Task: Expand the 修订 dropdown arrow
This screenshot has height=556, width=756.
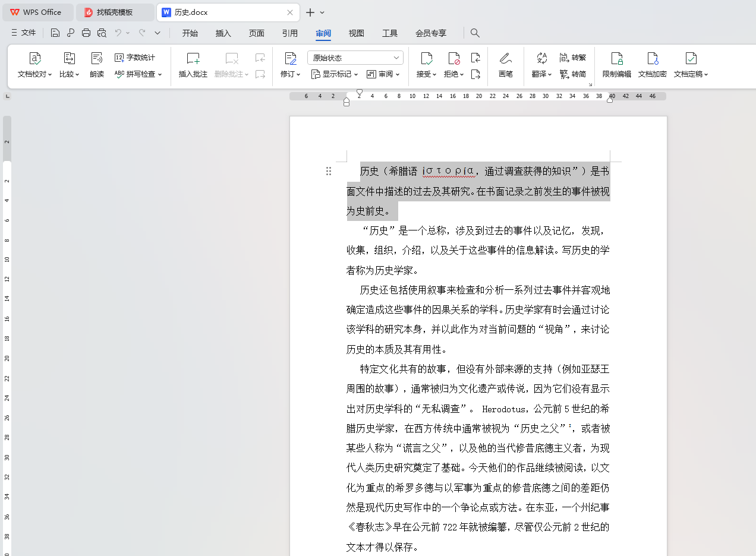Action: pyautogui.click(x=298, y=75)
